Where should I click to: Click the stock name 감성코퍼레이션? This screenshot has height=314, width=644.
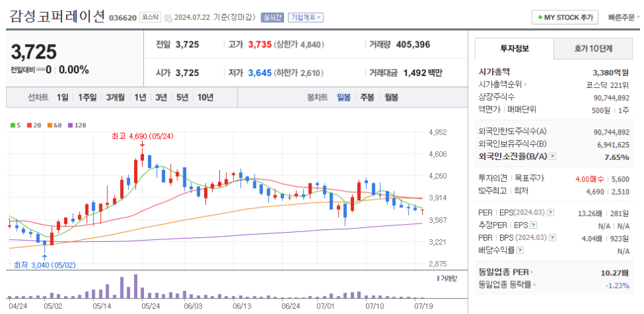click(x=57, y=17)
